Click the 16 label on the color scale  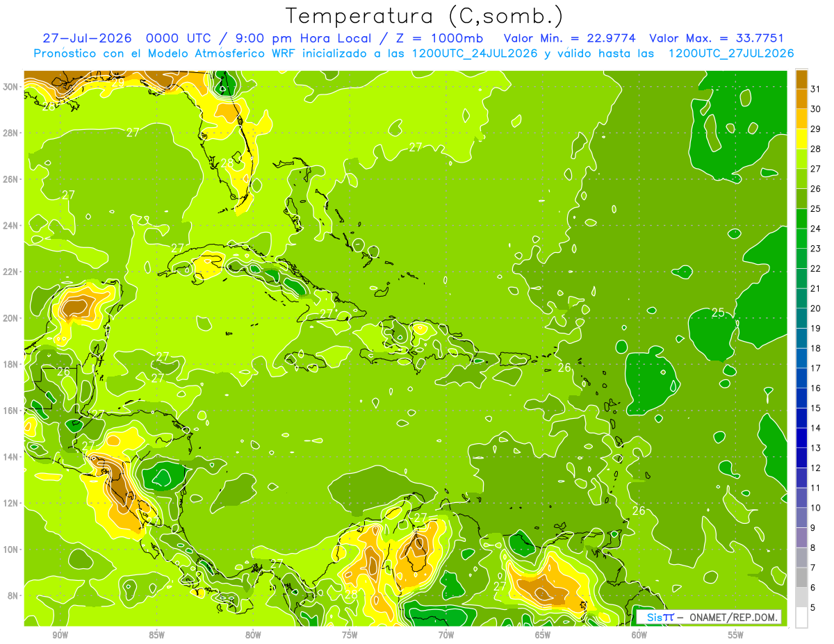click(x=816, y=388)
